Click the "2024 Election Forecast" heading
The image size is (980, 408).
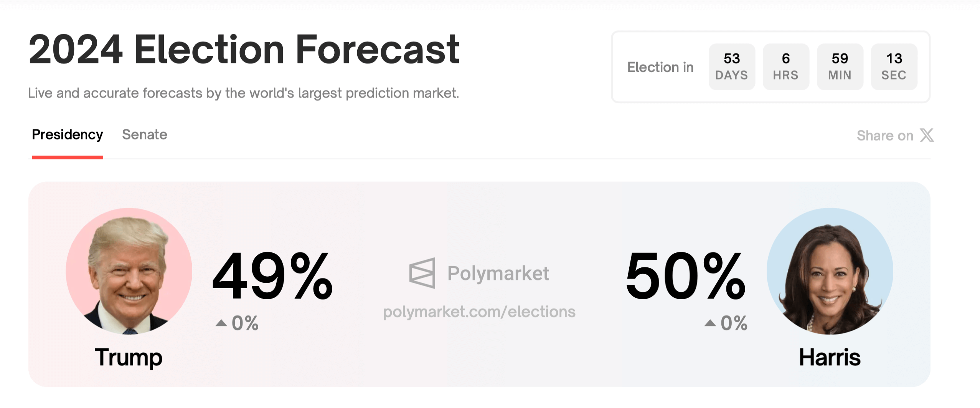(x=244, y=50)
